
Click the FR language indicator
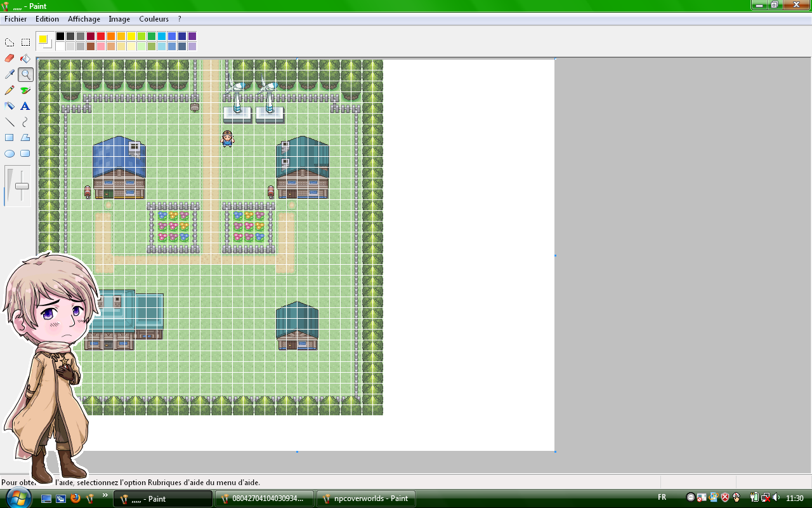click(x=662, y=497)
